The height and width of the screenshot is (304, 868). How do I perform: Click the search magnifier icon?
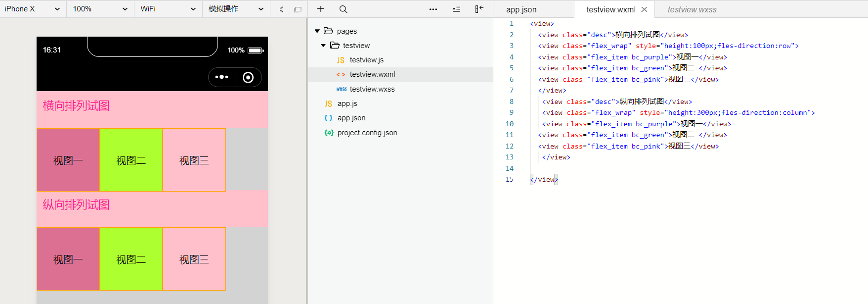tap(343, 9)
